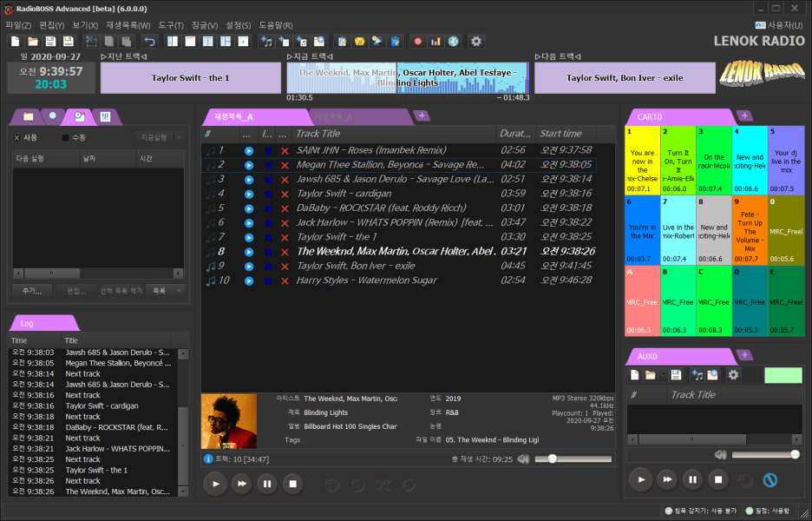The height and width of the screenshot is (521, 812).
Task: Click blue square marker on ROCKSTAR row
Action: point(268,208)
